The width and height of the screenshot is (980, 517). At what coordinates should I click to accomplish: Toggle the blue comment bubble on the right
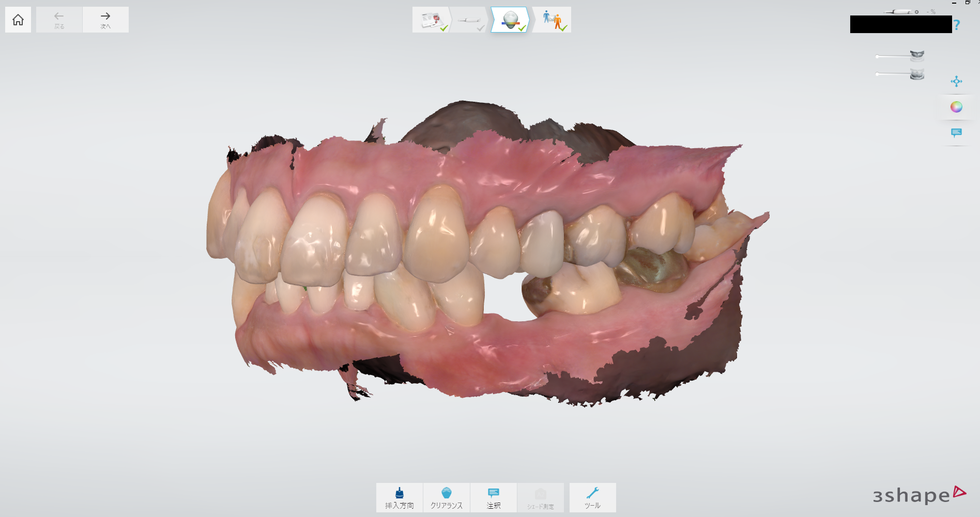pyautogui.click(x=956, y=133)
